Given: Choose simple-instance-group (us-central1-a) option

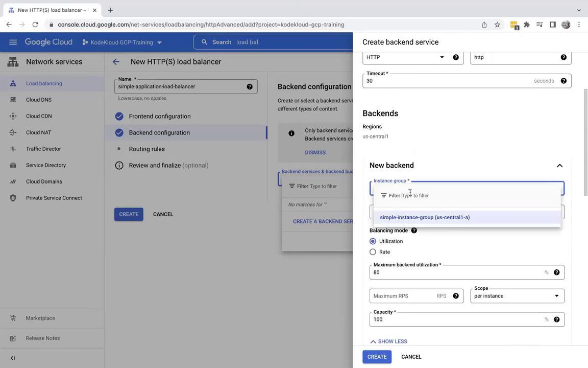Looking at the screenshot, I should point(425,217).
